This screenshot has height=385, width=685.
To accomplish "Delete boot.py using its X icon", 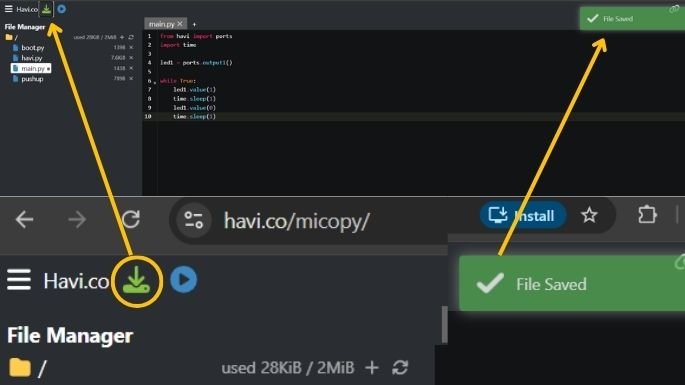I will (x=131, y=47).
